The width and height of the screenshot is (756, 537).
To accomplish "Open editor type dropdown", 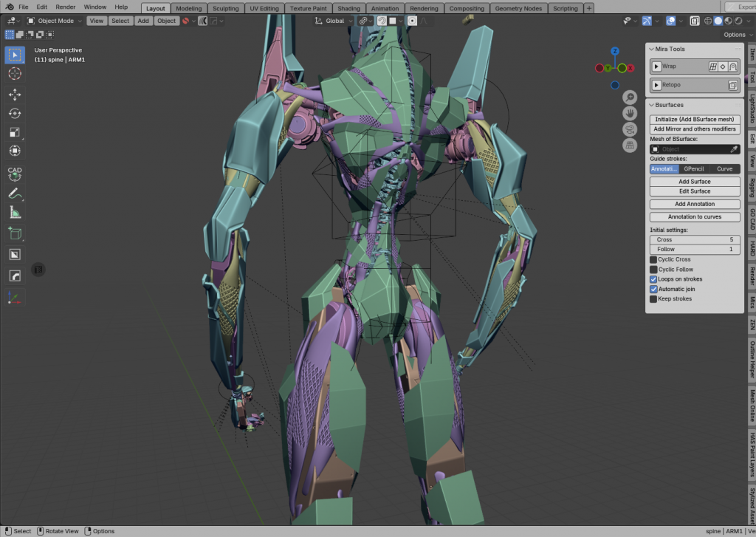I will coord(13,21).
